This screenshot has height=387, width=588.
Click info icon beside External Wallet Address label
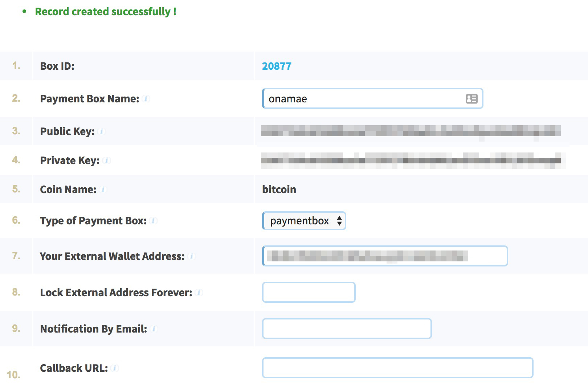click(x=192, y=256)
